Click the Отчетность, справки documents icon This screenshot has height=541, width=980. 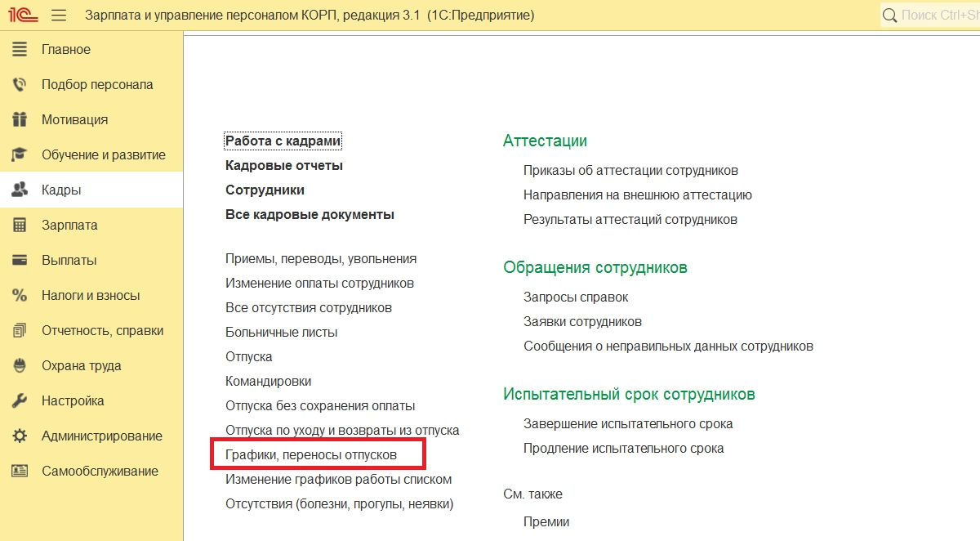[20, 331]
